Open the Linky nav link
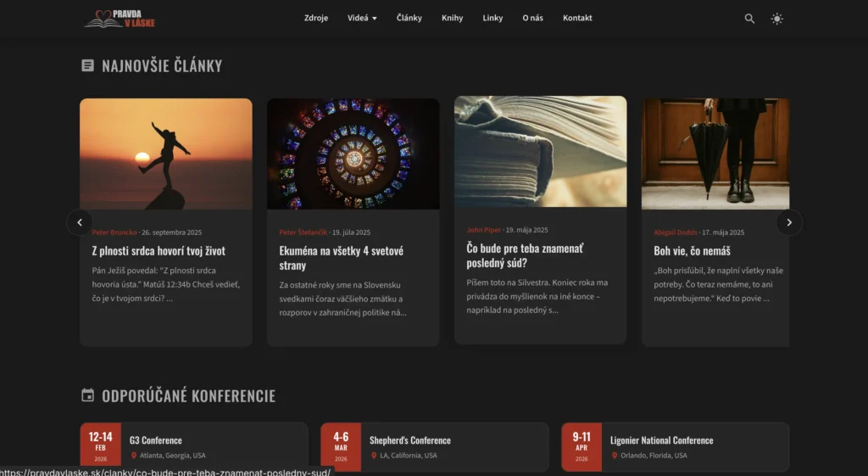The image size is (868, 476). (492, 18)
